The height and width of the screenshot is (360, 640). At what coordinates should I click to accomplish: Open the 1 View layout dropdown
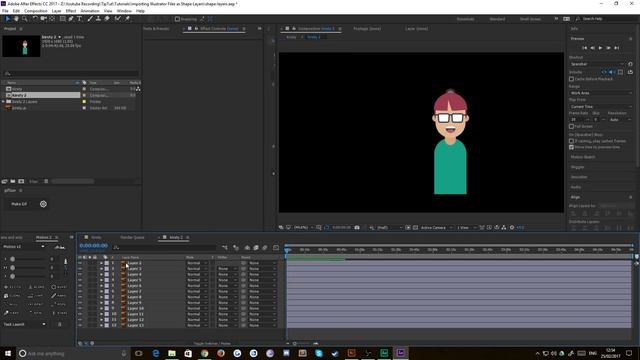(465, 227)
